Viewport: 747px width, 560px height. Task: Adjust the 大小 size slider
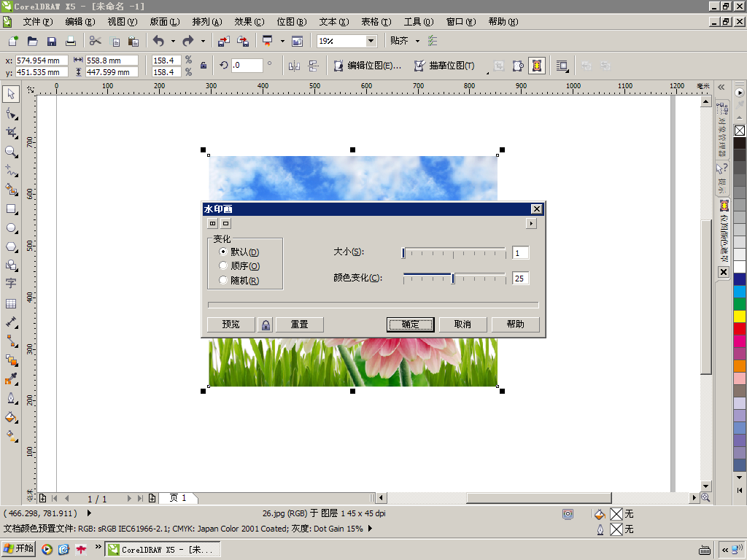(454, 252)
